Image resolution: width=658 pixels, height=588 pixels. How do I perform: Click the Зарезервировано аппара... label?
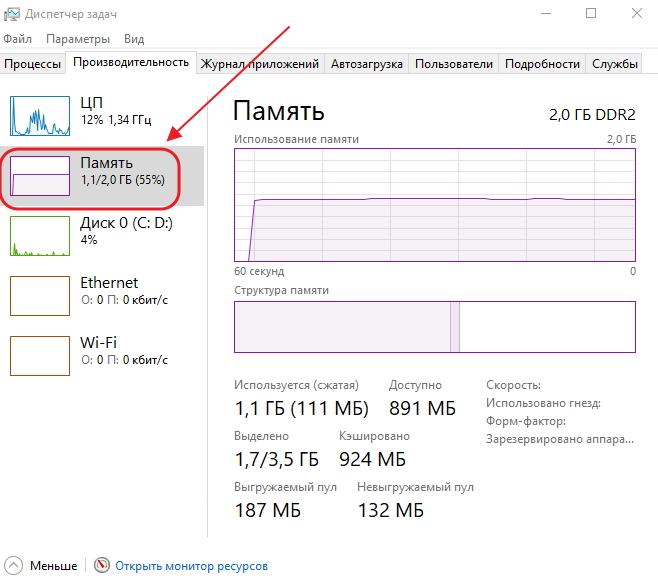[x=560, y=439]
